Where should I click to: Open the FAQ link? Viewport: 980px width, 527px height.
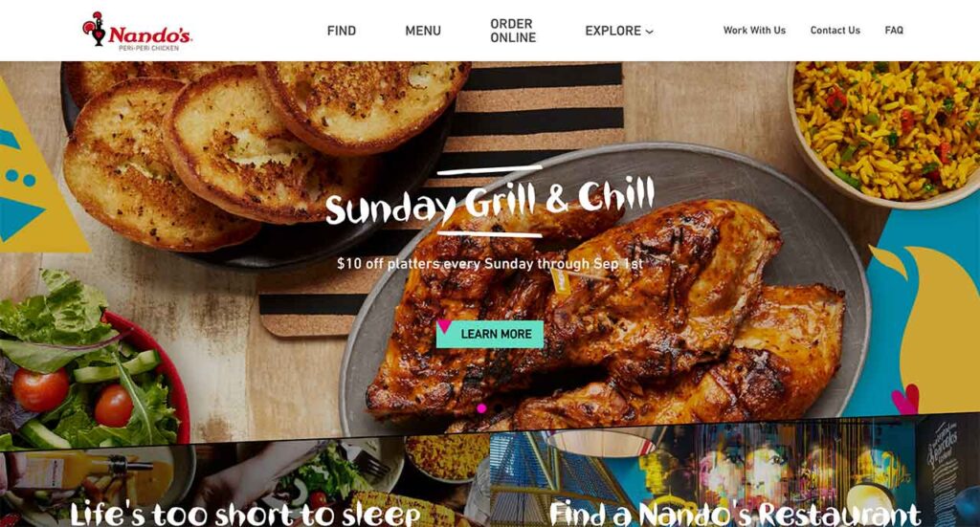click(894, 30)
